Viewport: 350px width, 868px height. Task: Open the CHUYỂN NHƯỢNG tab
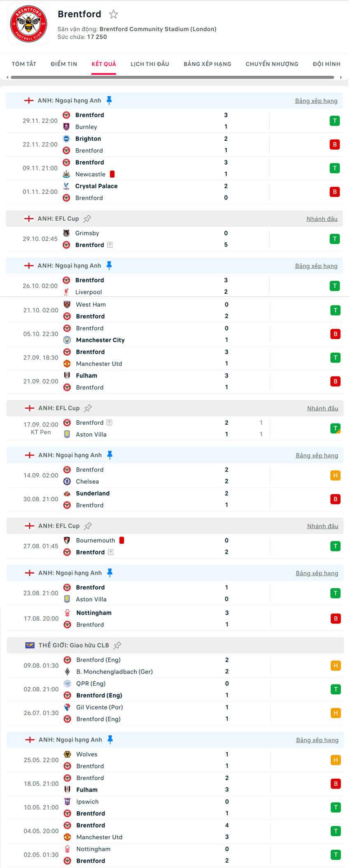tap(272, 64)
